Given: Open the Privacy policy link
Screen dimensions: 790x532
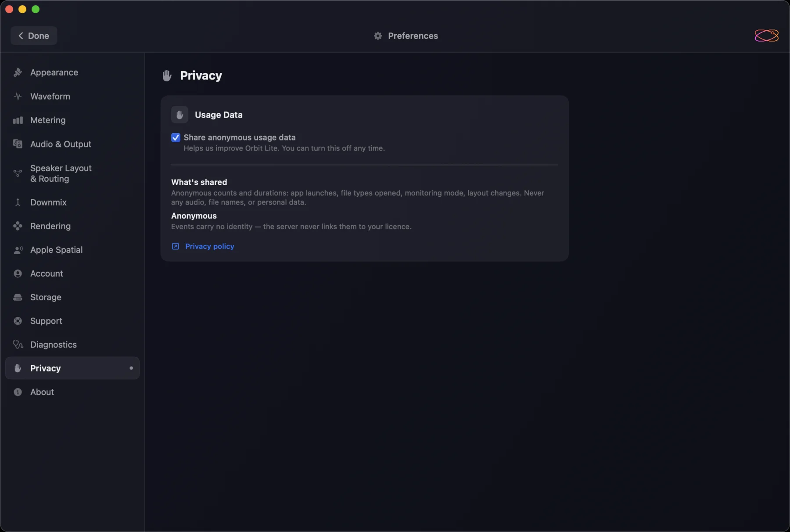Looking at the screenshot, I should click(x=209, y=246).
